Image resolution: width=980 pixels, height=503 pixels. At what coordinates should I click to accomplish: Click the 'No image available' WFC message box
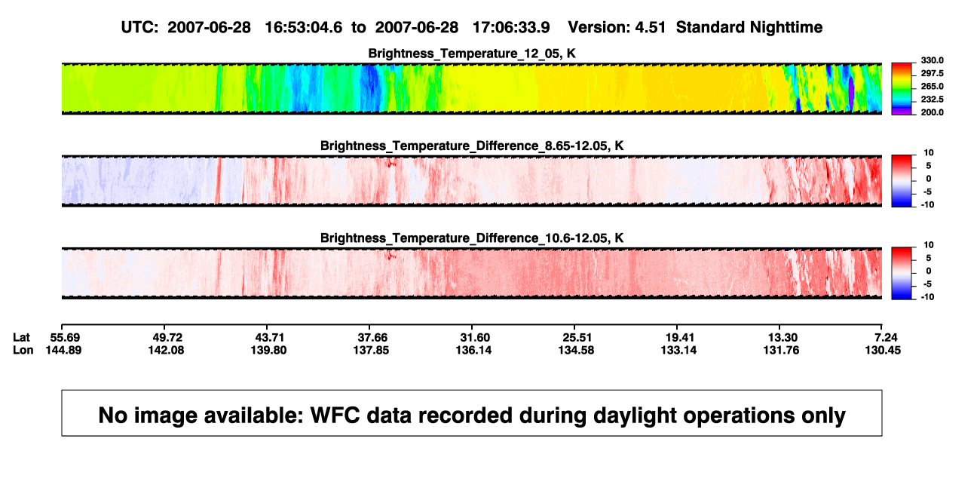[x=472, y=413]
